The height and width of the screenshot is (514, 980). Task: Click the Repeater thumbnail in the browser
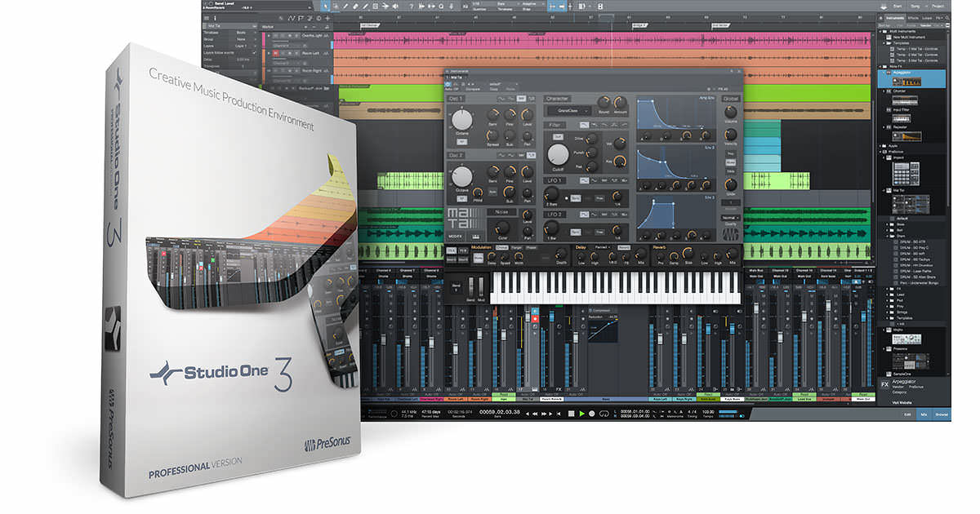point(906,135)
